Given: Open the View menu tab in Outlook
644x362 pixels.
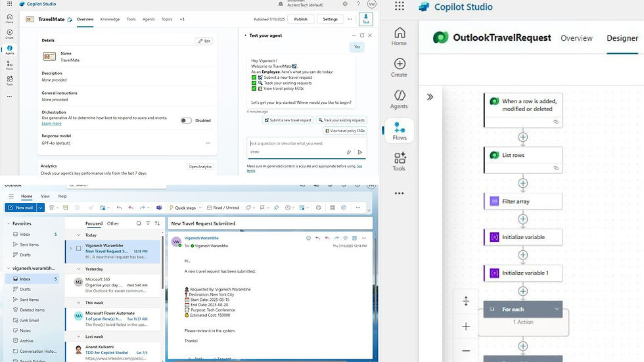Looking at the screenshot, I should (45, 196).
